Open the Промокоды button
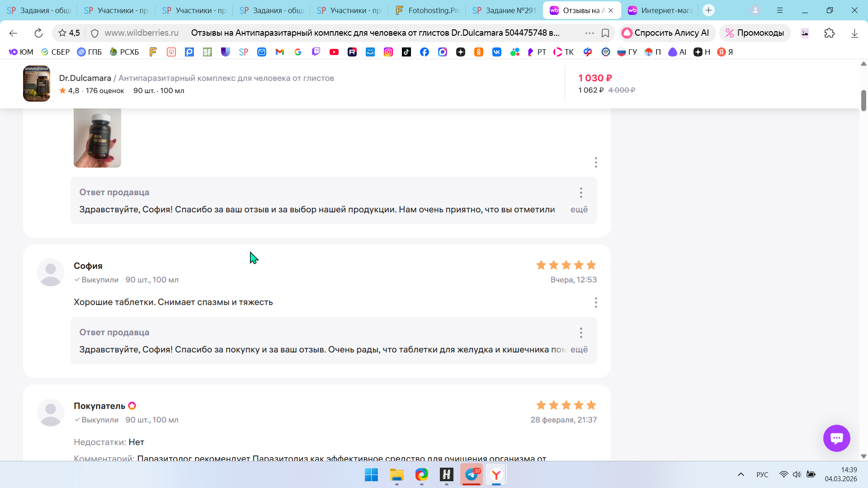 tap(755, 33)
